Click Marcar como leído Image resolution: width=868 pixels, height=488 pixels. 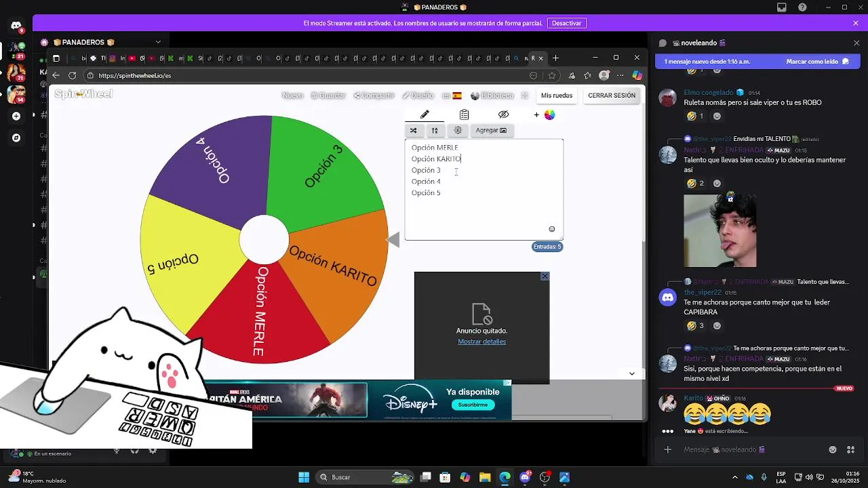click(x=818, y=62)
